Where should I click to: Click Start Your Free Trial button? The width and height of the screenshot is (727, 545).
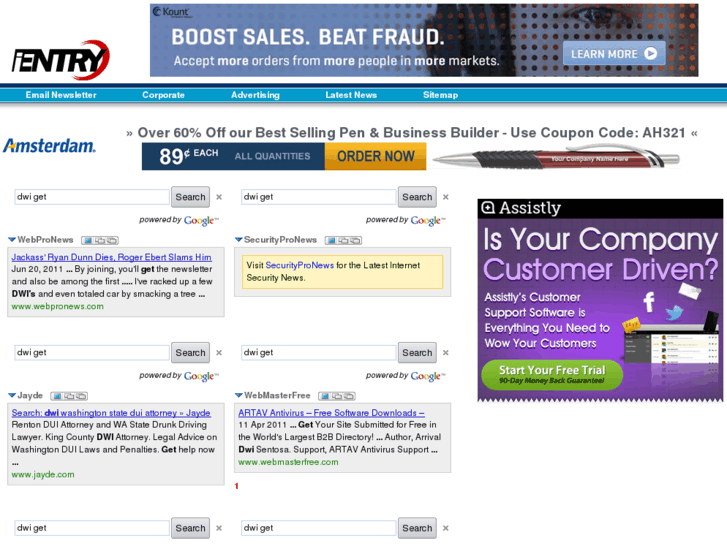click(x=552, y=374)
